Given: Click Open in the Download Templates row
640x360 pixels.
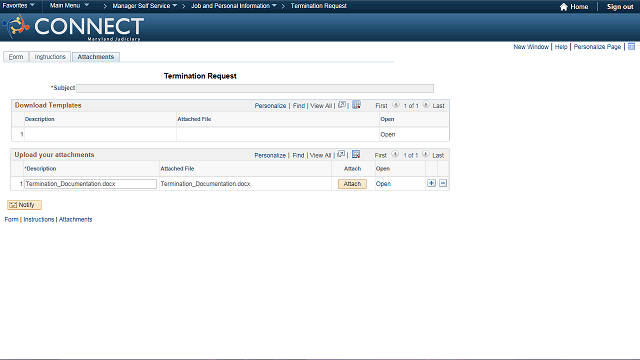Looking at the screenshot, I should click(x=388, y=134).
